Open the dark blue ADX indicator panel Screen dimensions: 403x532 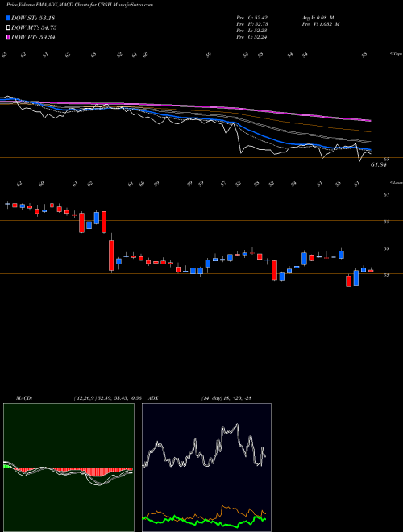(206, 468)
